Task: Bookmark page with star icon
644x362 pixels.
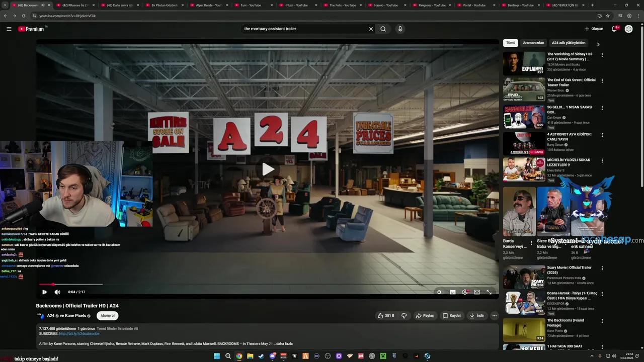Action: tap(608, 16)
